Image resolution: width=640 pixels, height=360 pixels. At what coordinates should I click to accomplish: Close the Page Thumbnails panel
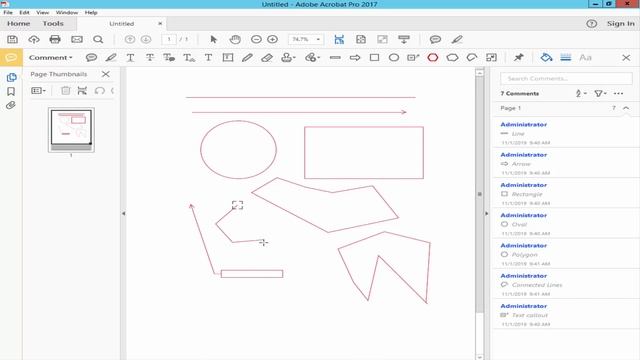click(x=106, y=74)
